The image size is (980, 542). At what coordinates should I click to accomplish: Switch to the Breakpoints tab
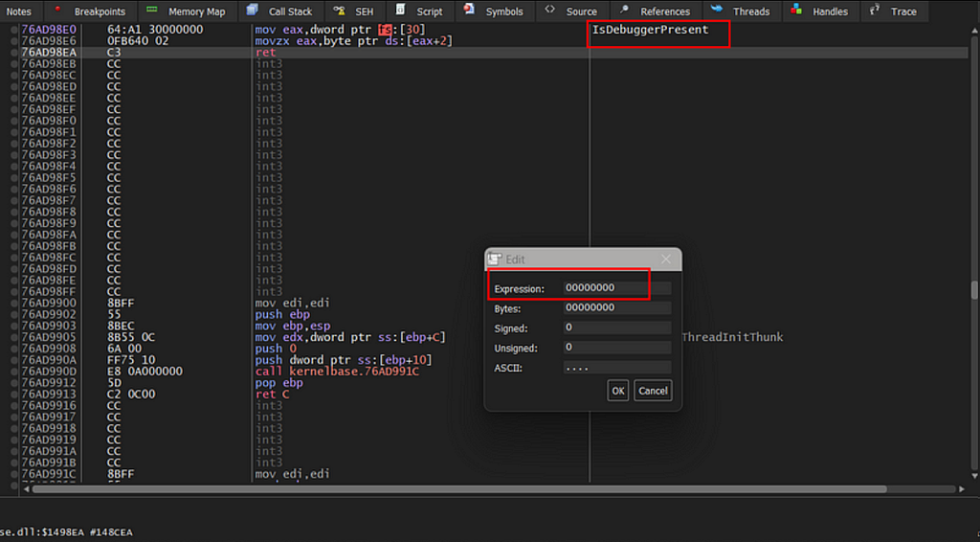pyautogui.click(x=91, y=11)
